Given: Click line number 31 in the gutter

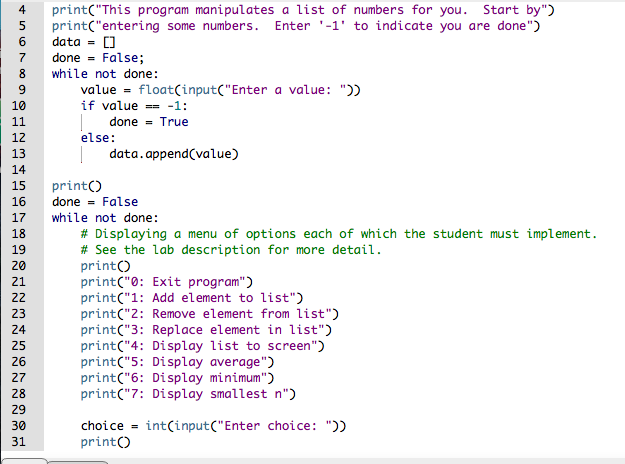Looking at the screenshot, I should tap(18, 442).
